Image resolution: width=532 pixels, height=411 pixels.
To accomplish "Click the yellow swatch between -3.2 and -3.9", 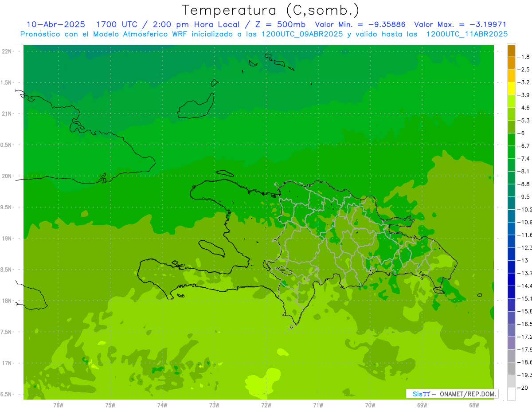I will (511, 89).
